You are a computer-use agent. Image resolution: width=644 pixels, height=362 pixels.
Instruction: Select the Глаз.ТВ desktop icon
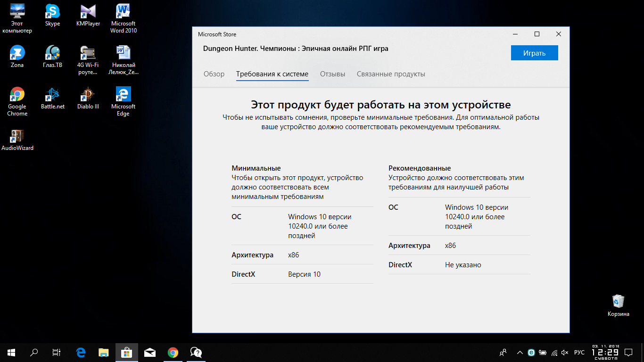(52, 57)
